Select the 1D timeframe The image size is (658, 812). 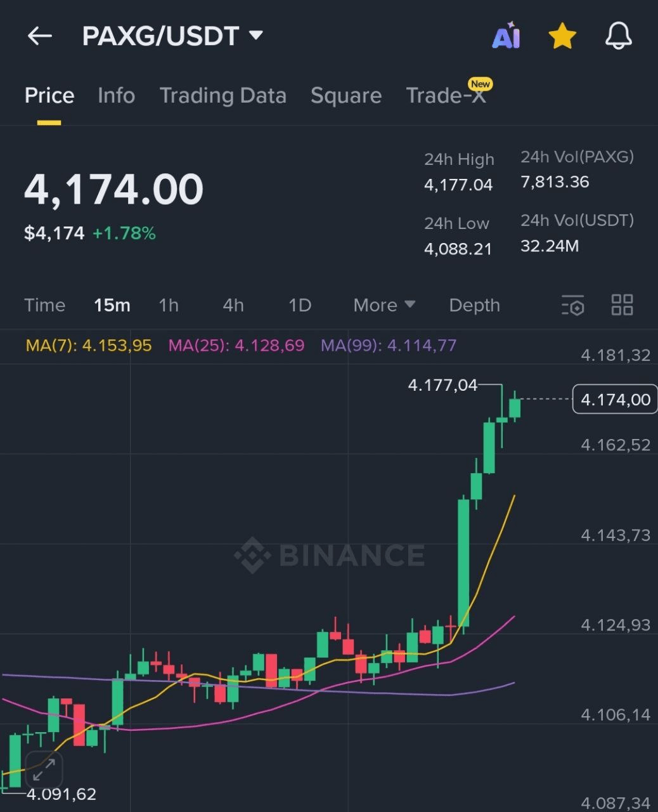(x=299, y=305)
